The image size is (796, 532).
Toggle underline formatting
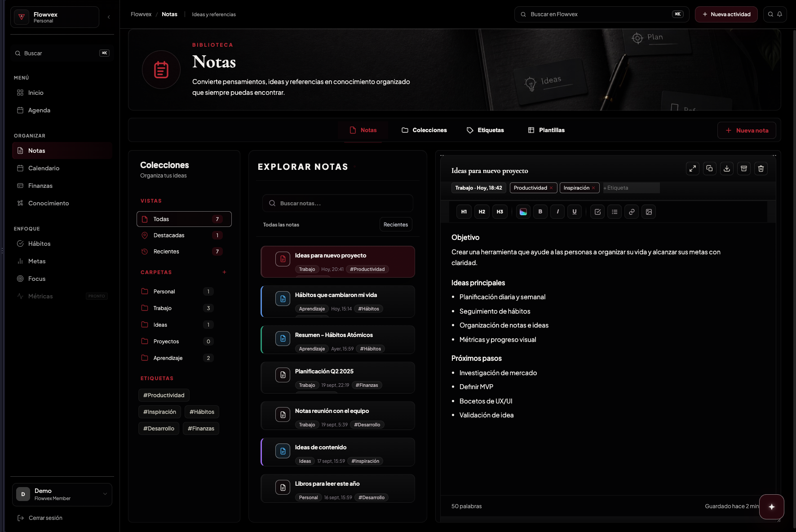click(575, 212)
